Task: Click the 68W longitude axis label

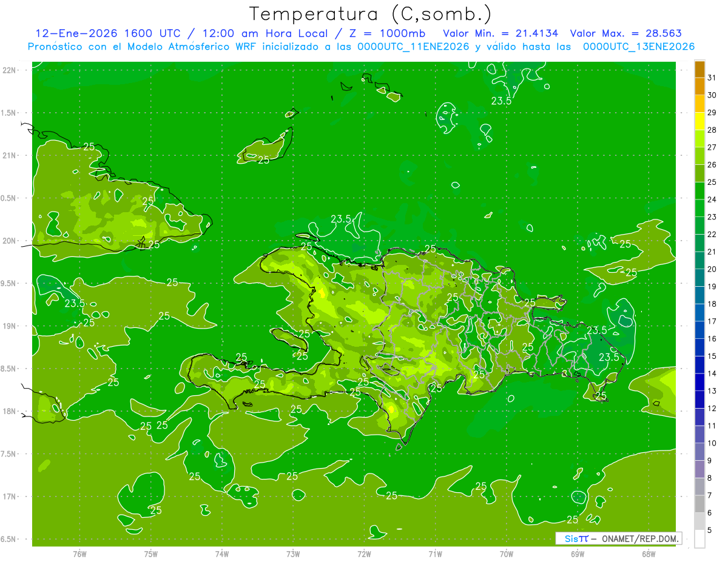Action: point(649,554)
